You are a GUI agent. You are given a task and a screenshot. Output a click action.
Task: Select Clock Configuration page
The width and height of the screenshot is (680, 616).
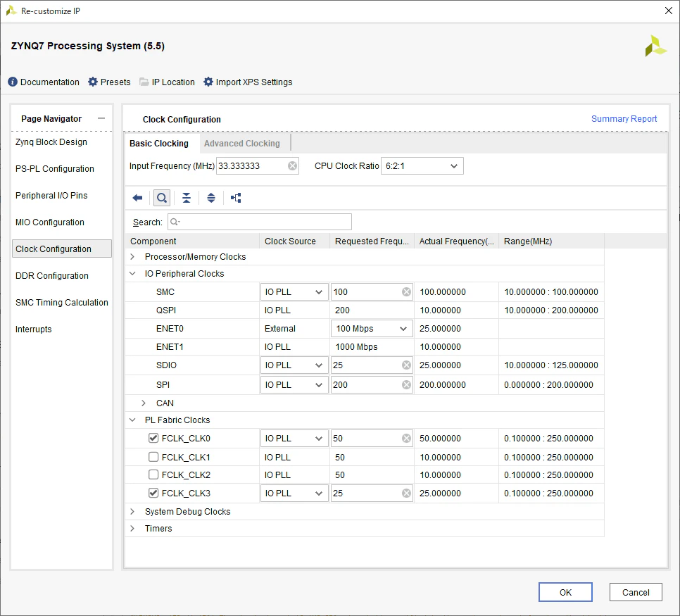tap(61, 249)
